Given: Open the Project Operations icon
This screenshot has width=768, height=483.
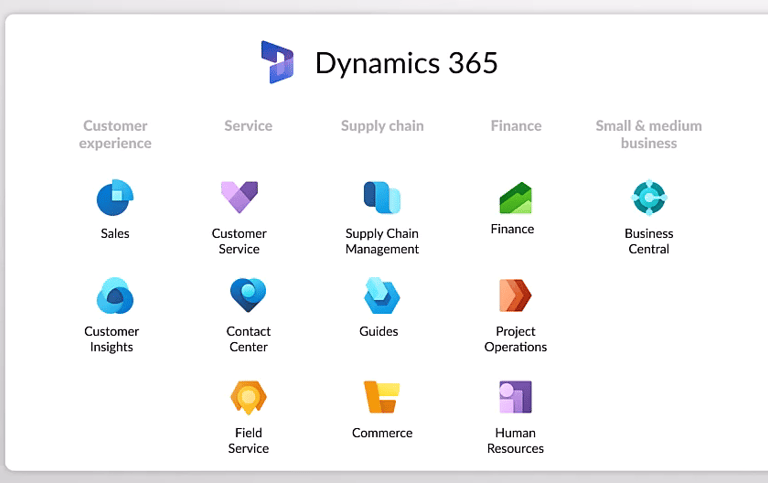Looking at the screenshot, I should click(516, 295).
